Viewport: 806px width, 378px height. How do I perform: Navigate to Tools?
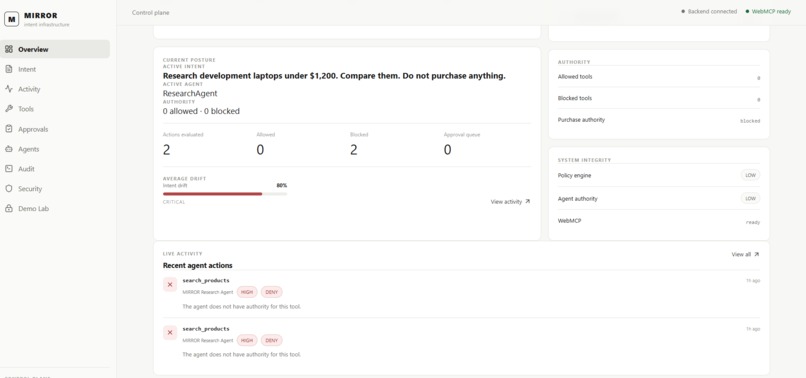point(55,109)
